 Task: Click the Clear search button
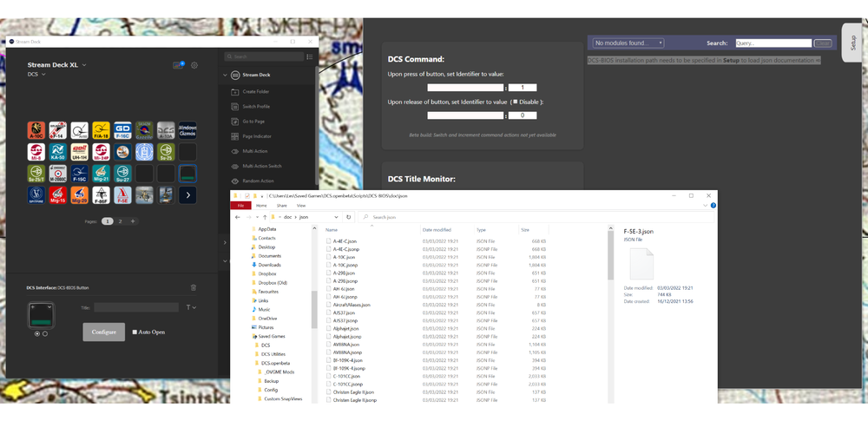[823, 43]
